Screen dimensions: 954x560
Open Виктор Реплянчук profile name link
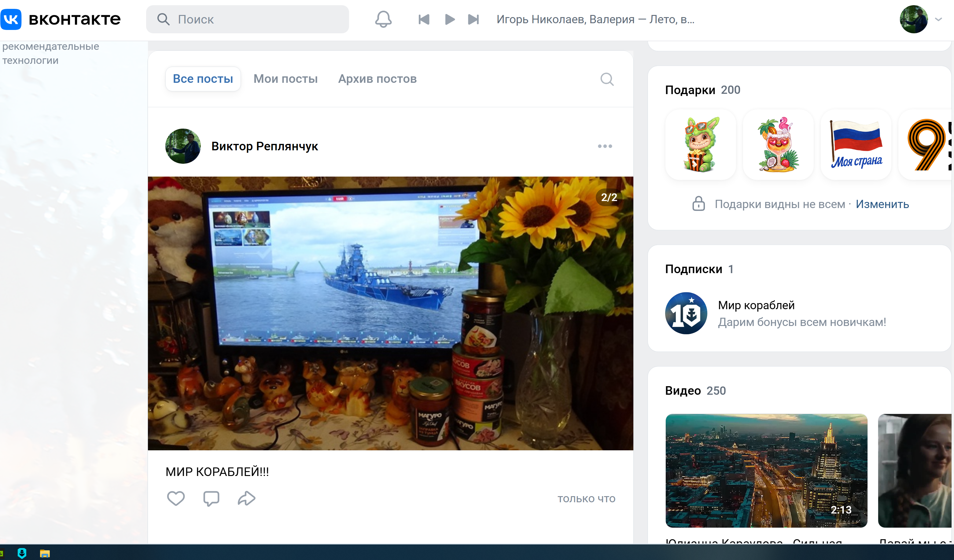pos(265,146)
